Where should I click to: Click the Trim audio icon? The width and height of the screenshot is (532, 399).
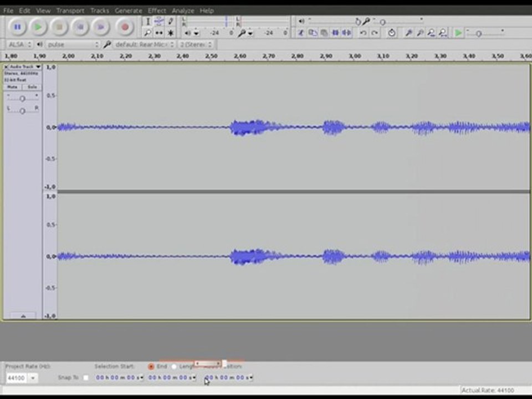tap(335, 33)
